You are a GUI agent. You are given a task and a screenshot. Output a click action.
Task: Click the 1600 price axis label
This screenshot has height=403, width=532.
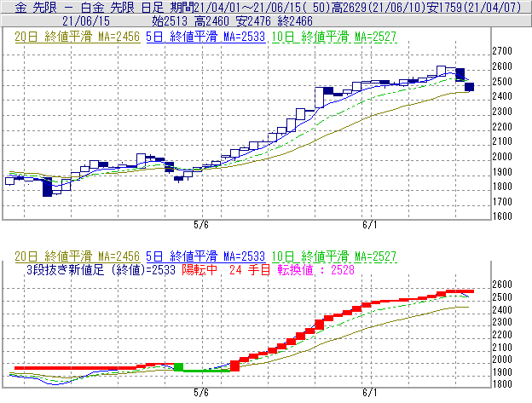(502, 216)
